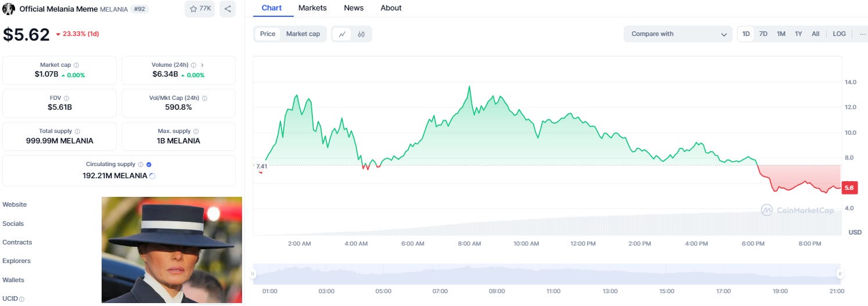868x306 pixels.
Task: Open the three-dots more options menu
Action: coord(862,34)
